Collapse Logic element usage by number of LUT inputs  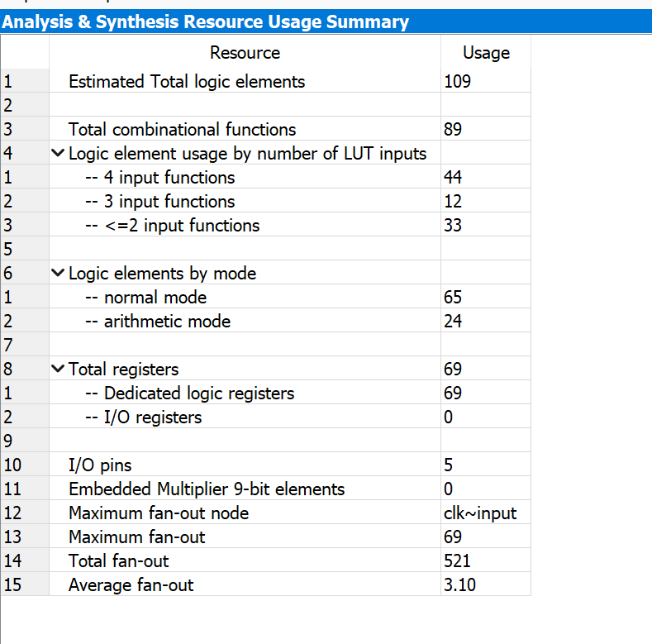[58, 153]
